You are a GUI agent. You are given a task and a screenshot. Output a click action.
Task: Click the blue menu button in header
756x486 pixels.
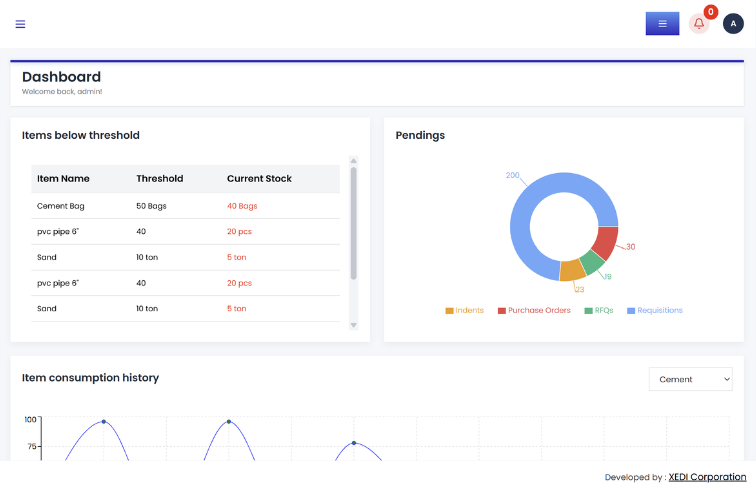click(662, 24)
